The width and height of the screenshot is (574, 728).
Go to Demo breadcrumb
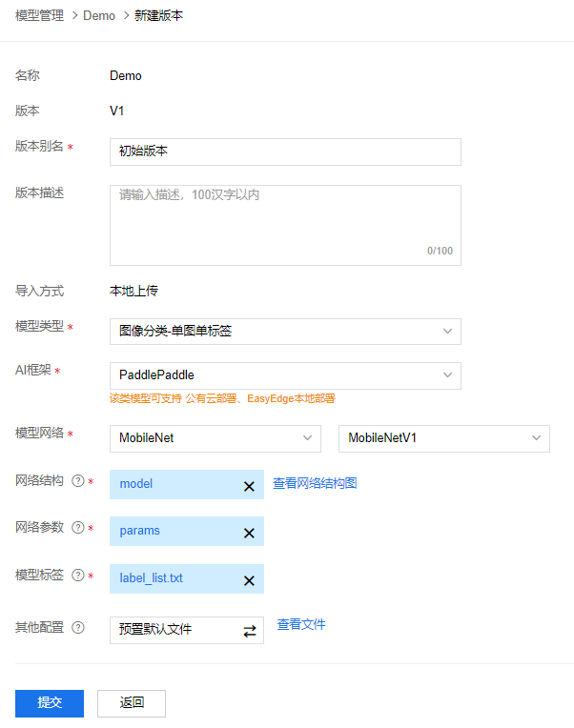(99, 16)
